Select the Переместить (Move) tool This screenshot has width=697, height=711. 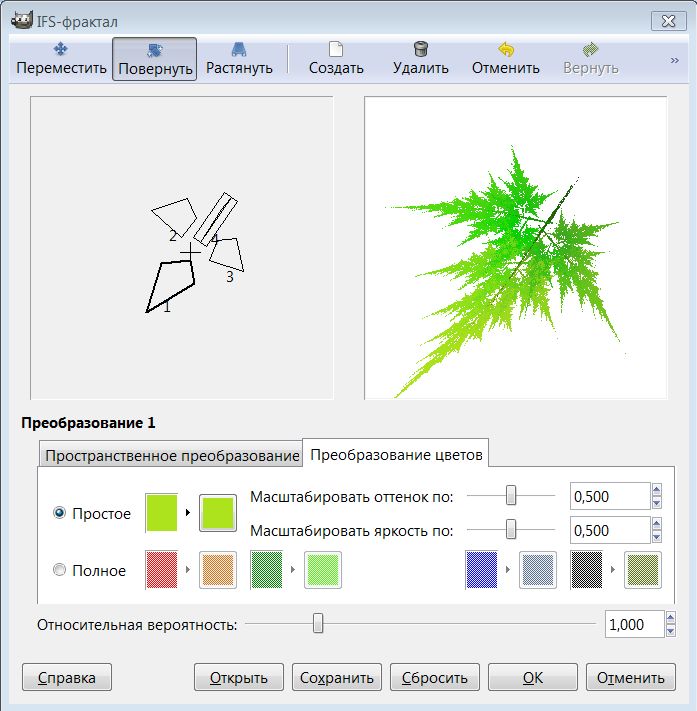click(59, 59)
